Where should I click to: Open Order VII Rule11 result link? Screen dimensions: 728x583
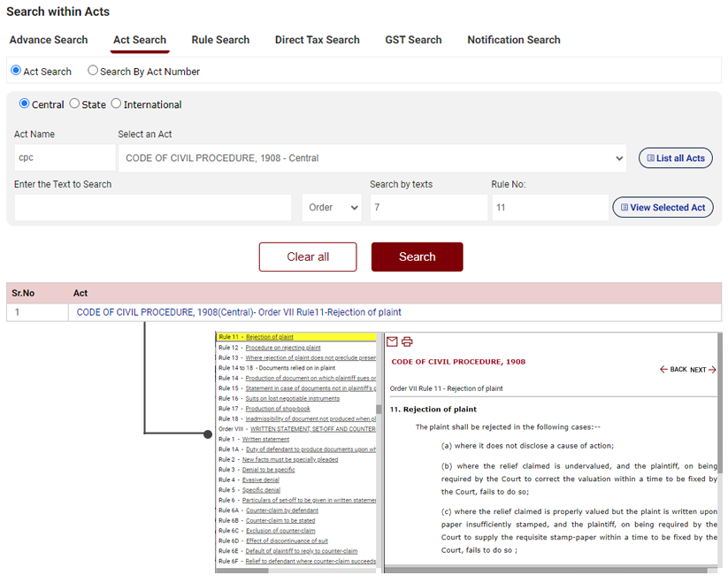[239, 312]
